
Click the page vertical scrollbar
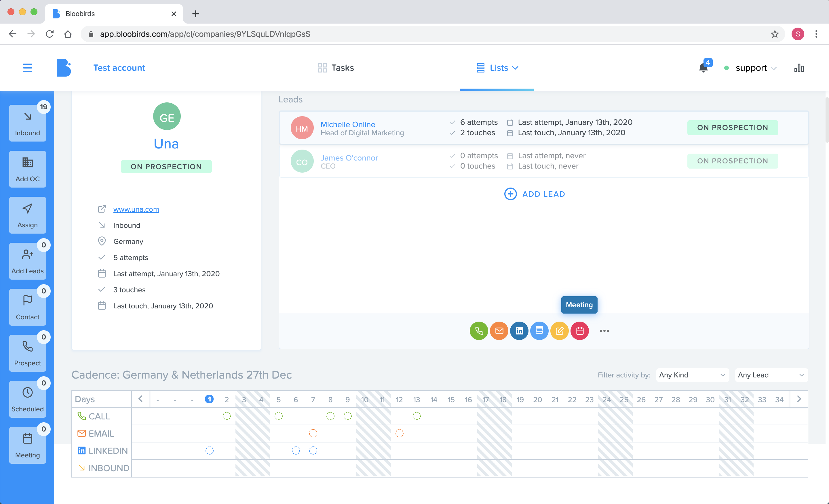826,120
